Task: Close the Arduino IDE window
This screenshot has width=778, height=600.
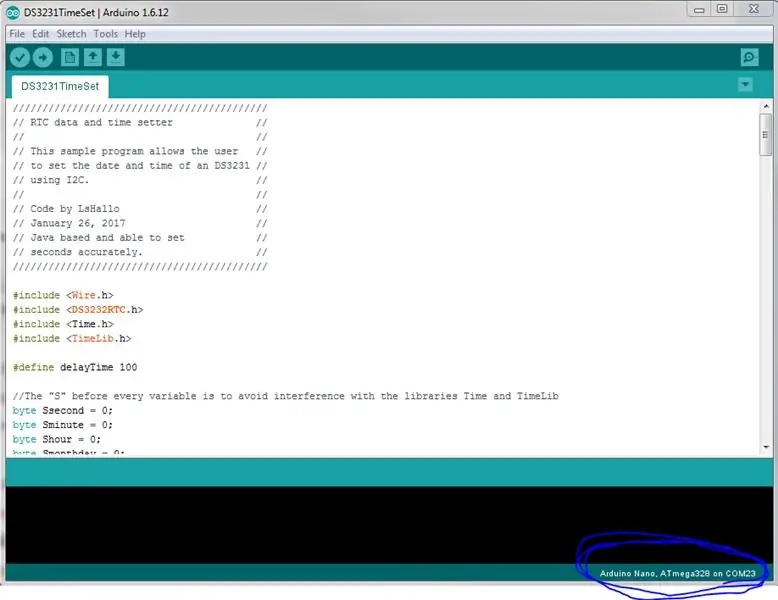Action: point(753,9)
